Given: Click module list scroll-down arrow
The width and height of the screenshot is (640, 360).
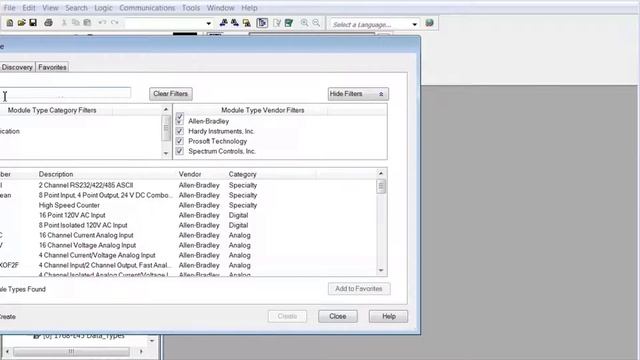Looking at the screenshot, I should pyautogui.click(x=381, y=270).
